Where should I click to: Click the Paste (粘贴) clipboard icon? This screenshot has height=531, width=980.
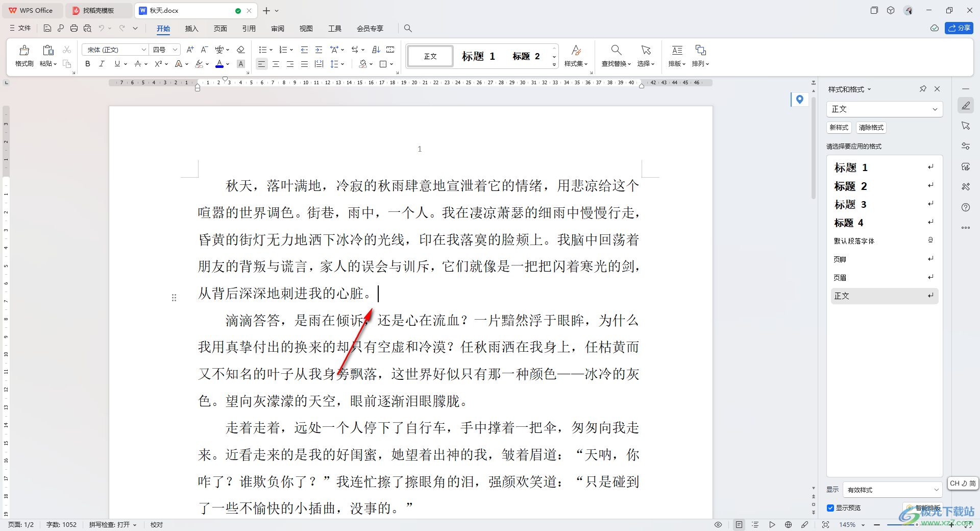coord(48,50)
